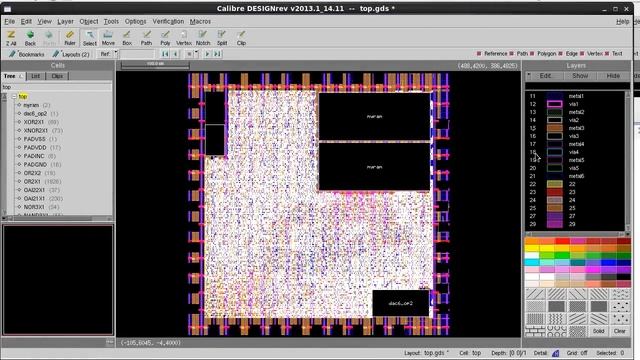This screenshot has width=640, height=360.
Task: Select the metal1 layer row
Action: (x=575, y=96)
